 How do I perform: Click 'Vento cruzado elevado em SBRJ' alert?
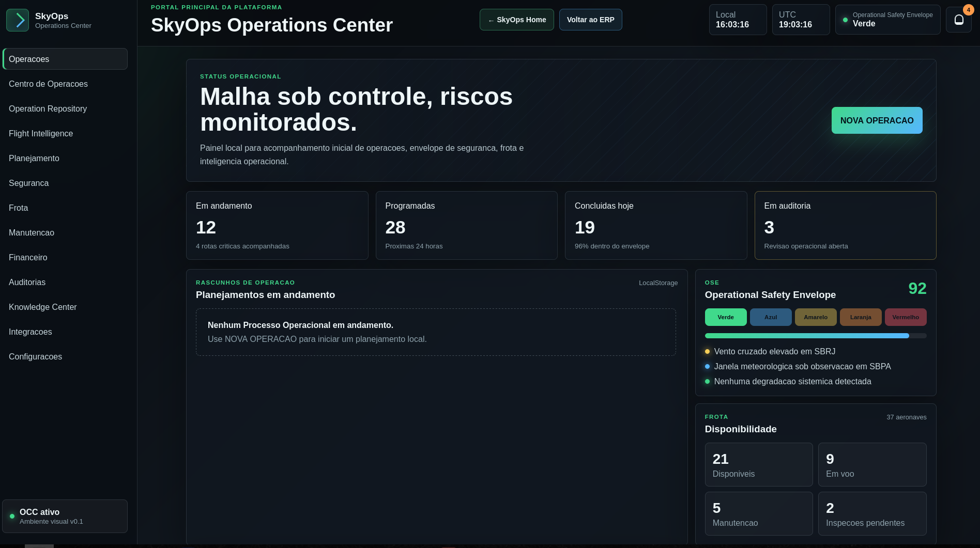775,351
